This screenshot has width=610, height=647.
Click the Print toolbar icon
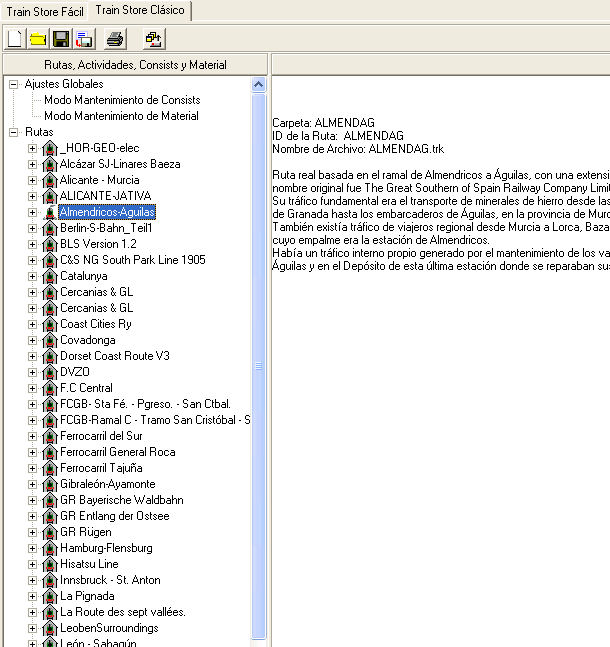[115, 40]
